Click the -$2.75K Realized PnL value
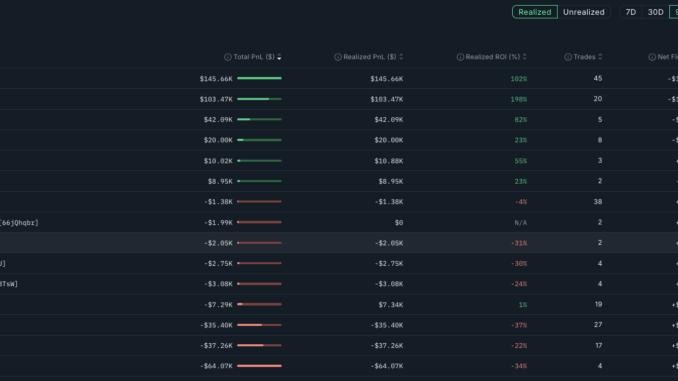Screen dimensions: 678x381 389,263
